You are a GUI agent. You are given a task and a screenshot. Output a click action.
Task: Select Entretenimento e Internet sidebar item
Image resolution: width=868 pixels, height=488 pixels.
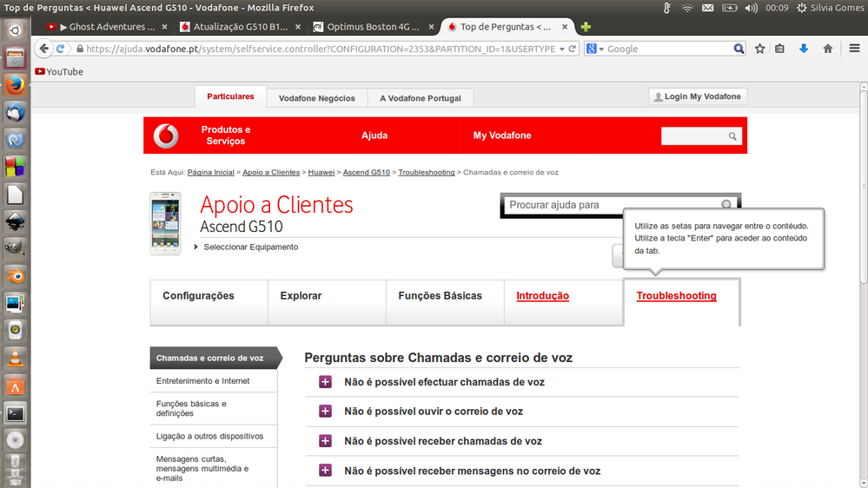click(x=213, y=380)
